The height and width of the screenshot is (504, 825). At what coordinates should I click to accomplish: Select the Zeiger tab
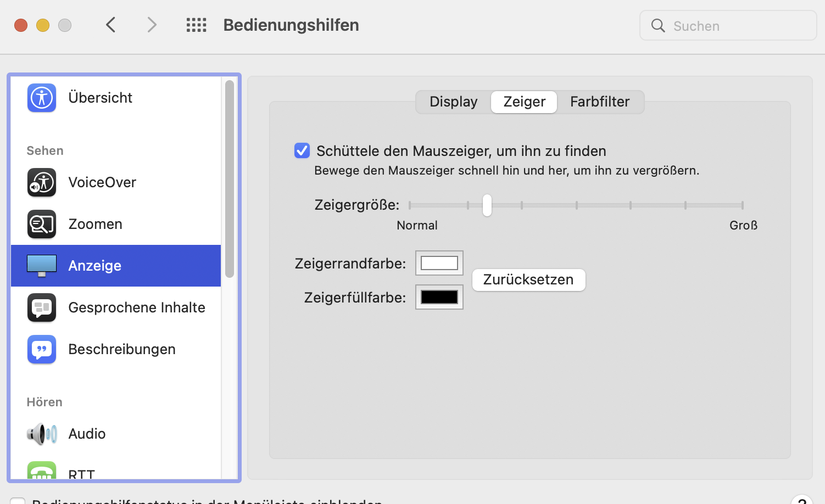pyautogui.click(x=524, y=102)
